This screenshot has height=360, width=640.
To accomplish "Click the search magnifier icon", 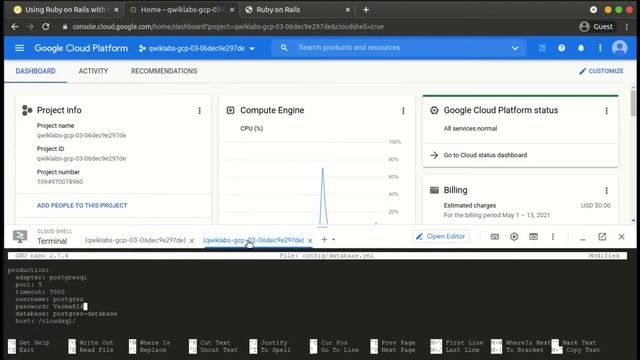I will click(284, 48).
